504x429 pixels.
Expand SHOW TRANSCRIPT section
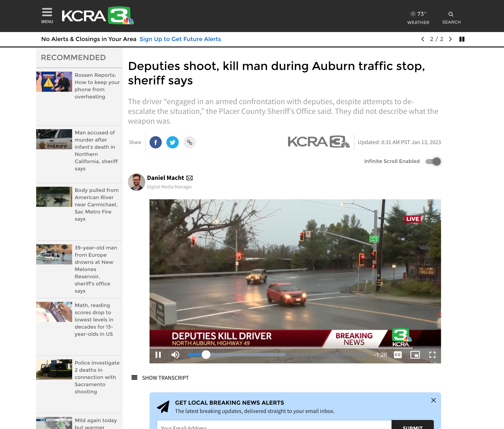coord(160,378)
